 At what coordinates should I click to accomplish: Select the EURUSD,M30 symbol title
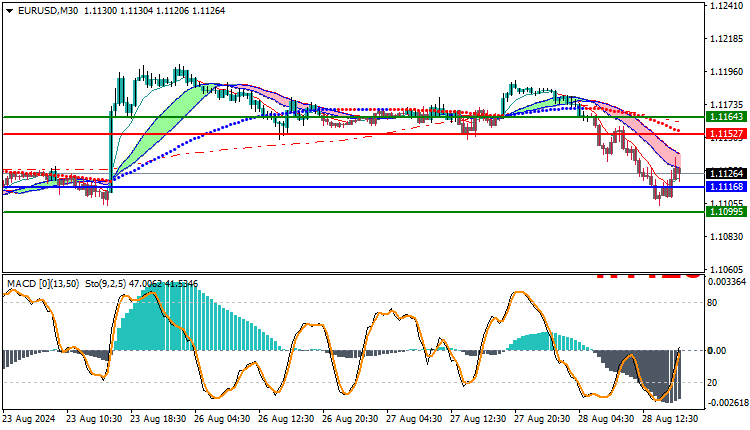(48, 11)
